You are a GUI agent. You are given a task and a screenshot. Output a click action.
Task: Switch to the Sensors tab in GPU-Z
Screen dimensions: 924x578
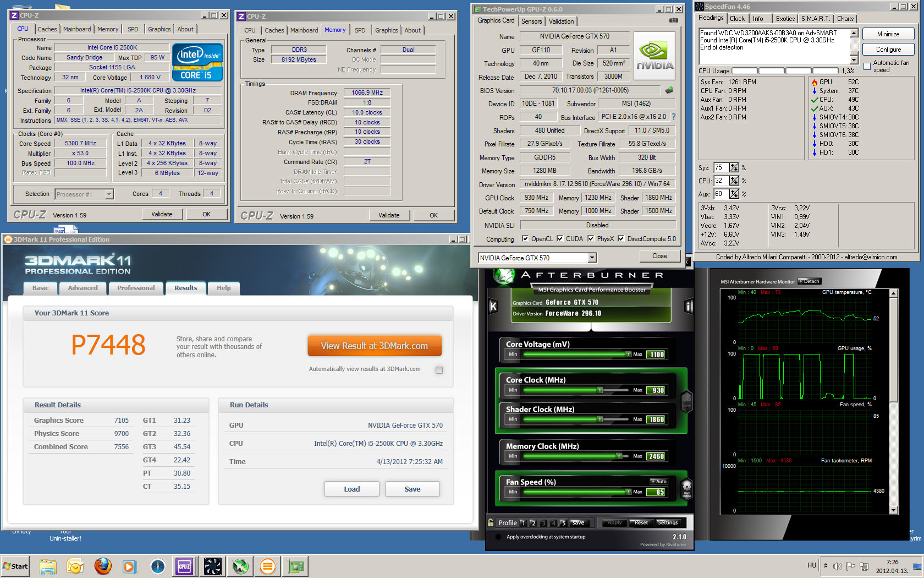click(531, 21)
